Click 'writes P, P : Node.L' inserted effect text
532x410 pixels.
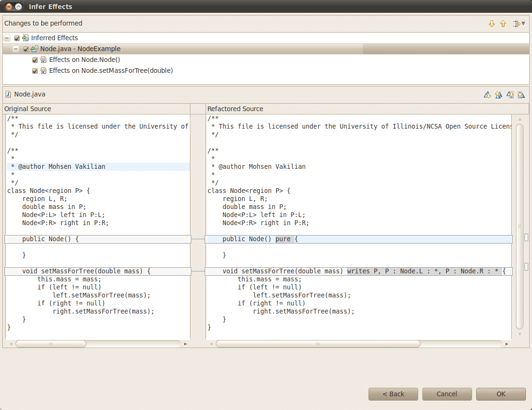(x=385, y=271)
